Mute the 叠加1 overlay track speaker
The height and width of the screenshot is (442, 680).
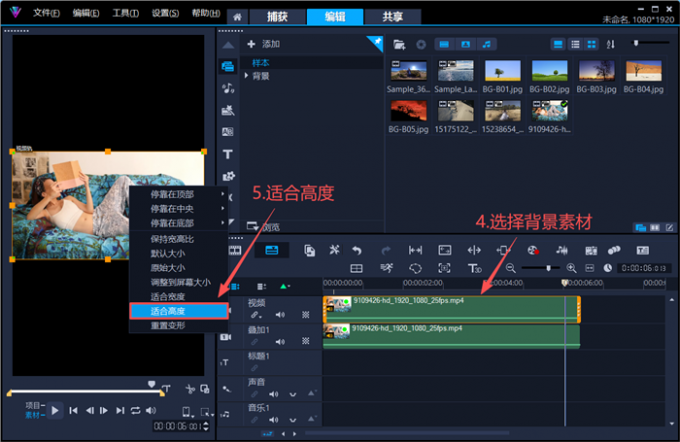[x=281, y=342]
